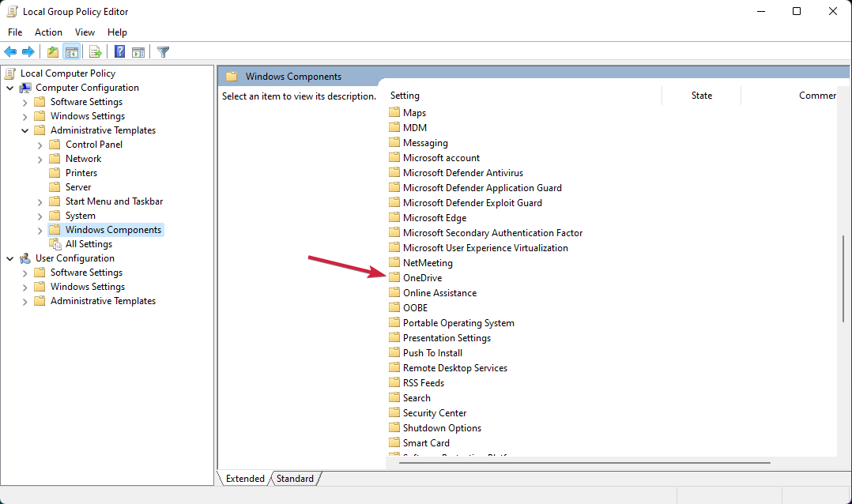Click the Smart Card folder icon
852x504 pixels.
click(394, 442)
